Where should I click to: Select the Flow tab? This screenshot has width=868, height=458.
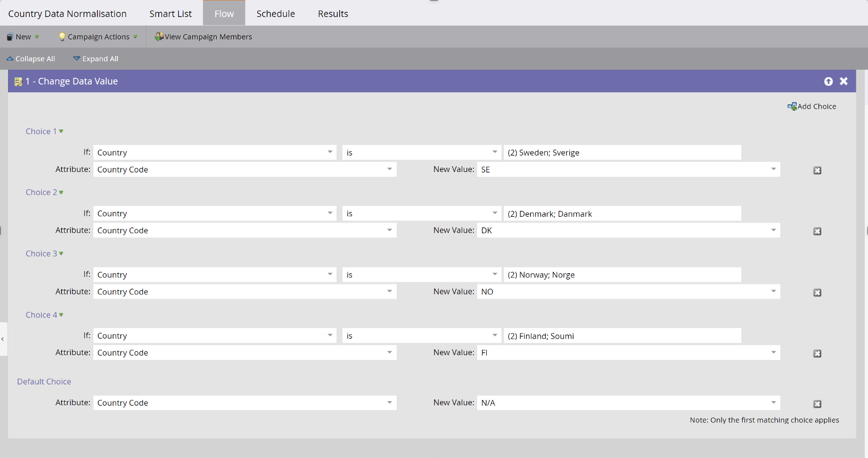(x=224, y=13)
